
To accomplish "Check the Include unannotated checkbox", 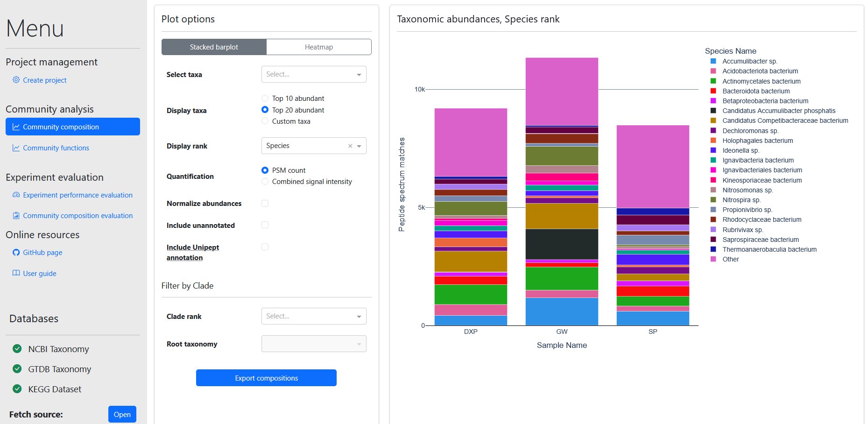I will [x=265, y=225].
